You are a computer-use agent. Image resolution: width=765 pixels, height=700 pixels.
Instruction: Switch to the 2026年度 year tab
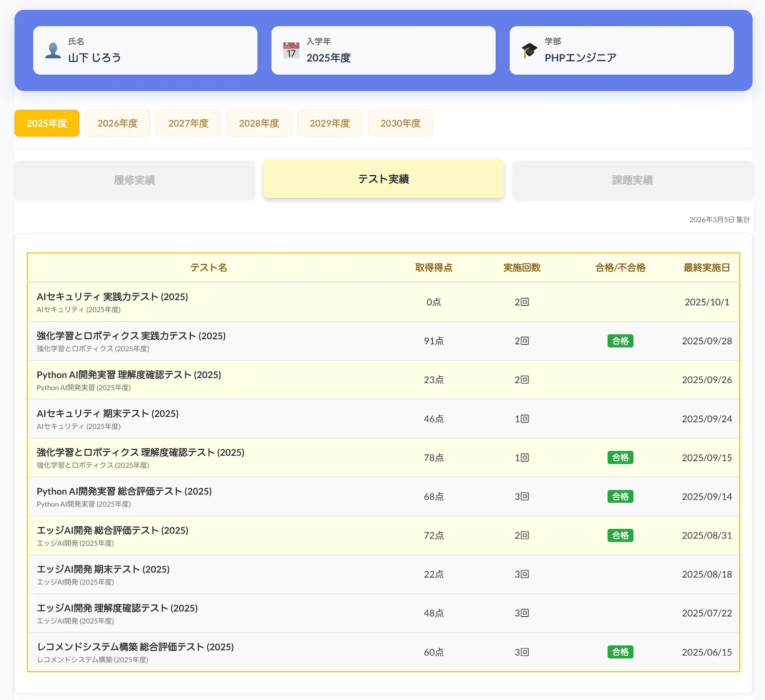click(117, 123)
